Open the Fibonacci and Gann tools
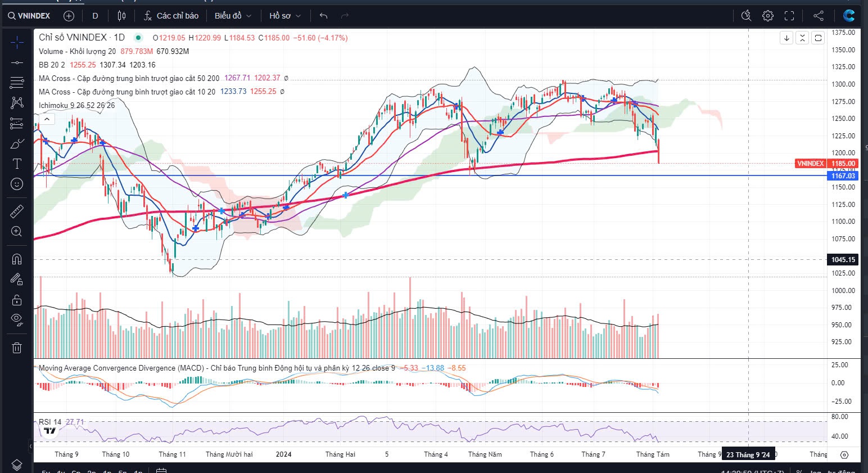The height and width of the screenshot is (473, 868). point(17,83)
